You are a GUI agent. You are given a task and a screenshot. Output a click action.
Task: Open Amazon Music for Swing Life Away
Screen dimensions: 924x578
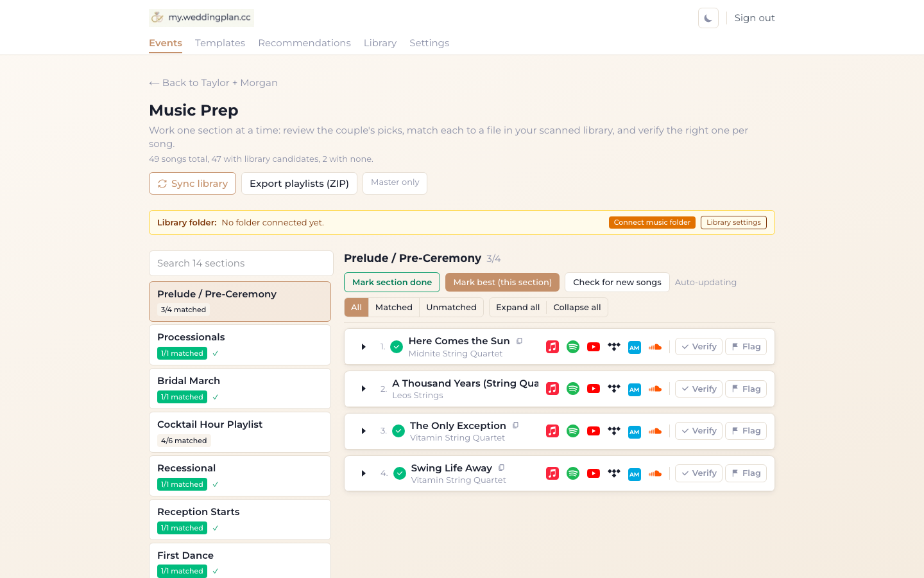635,474
